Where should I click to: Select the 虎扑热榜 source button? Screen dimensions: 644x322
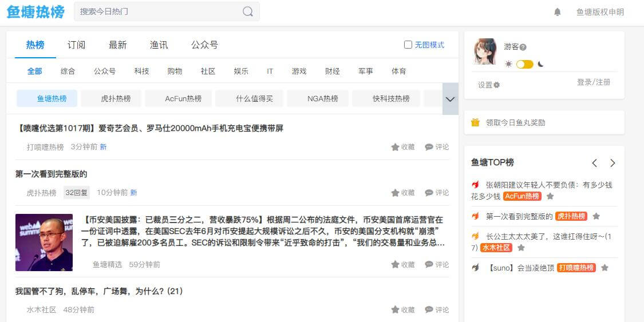tap(116, 98)
